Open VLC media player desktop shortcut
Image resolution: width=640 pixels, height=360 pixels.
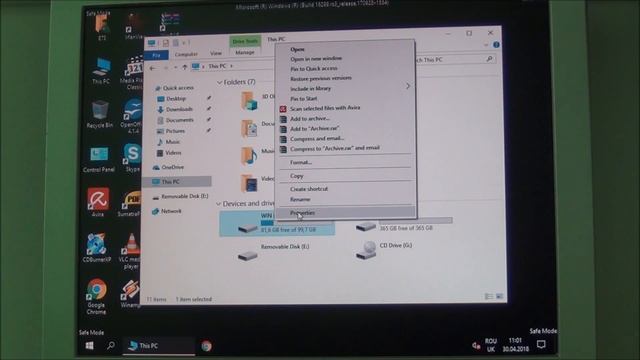pos(131,251)
